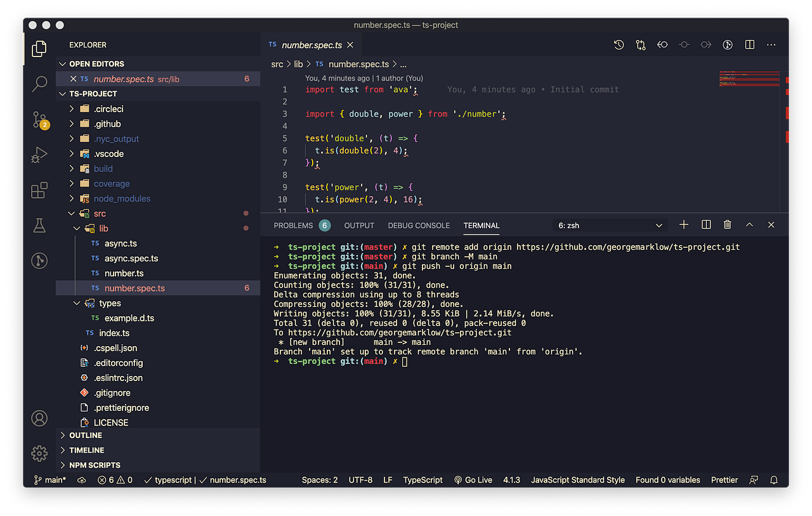Open Source Control showing 2 pending changes

point(39,119)
